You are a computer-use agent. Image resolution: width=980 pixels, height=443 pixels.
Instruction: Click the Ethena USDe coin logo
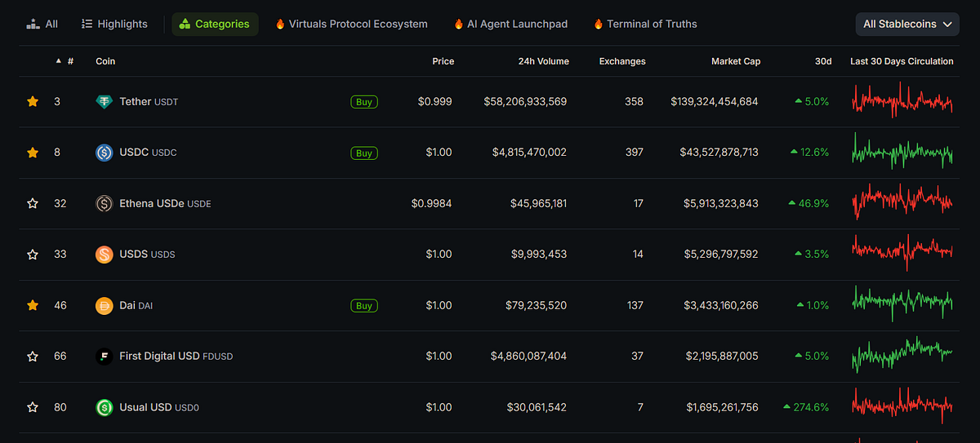(x=104, y=204)
